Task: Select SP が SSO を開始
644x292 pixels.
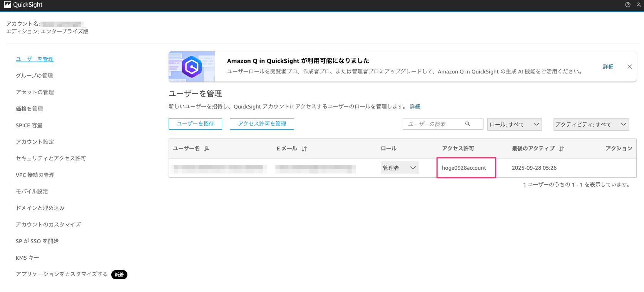Action: (37, 241)
